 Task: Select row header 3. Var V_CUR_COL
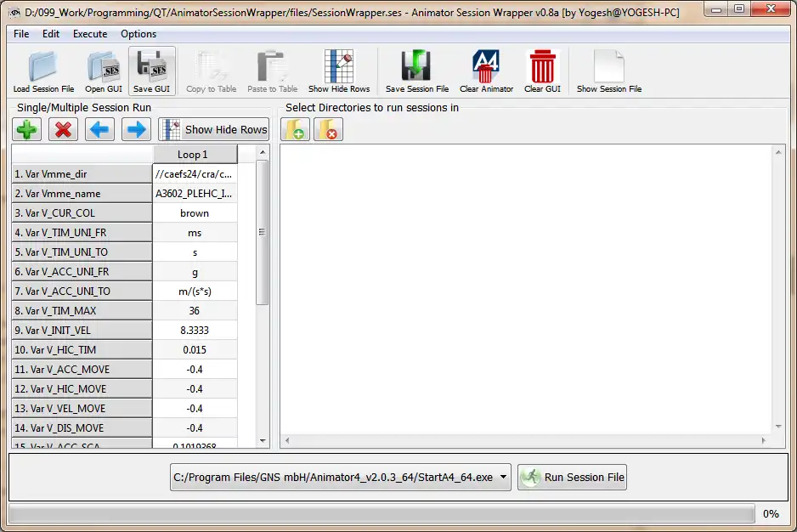[82, 213]
